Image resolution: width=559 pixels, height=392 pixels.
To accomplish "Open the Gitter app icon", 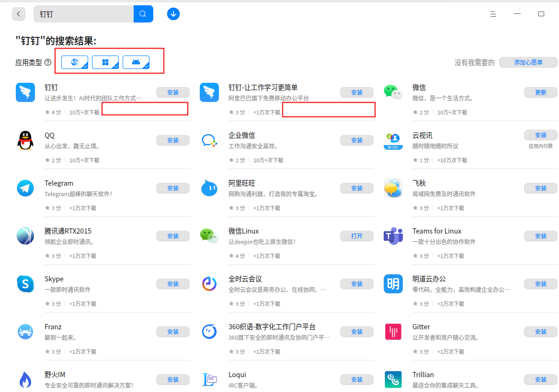I will point(393,332).
